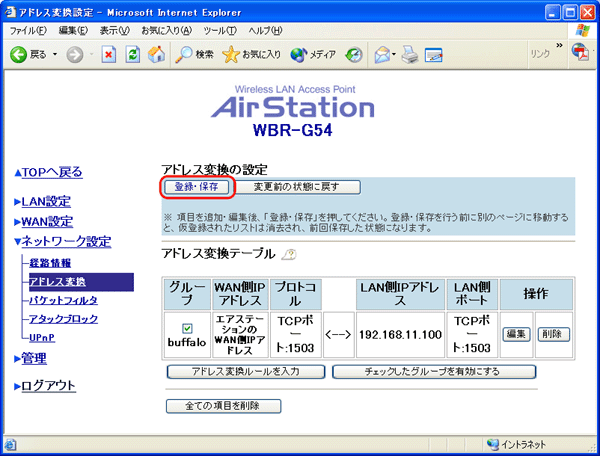
Task: Click the page icon in status bar
Action: 10,445
